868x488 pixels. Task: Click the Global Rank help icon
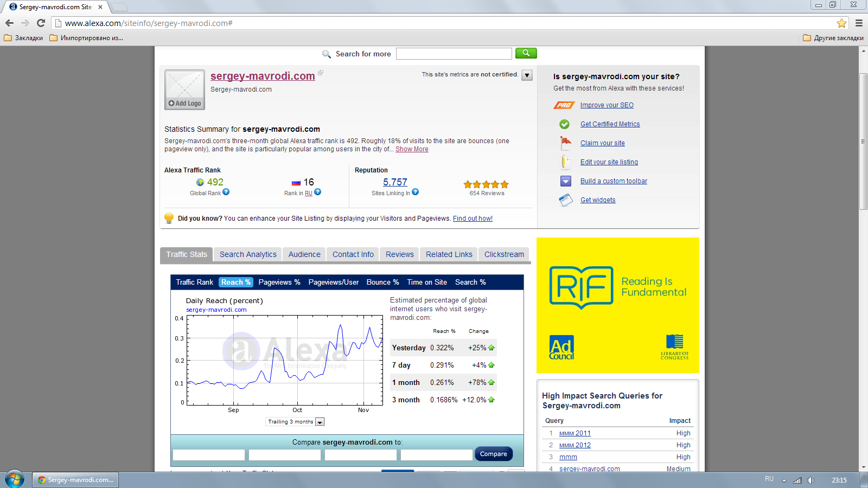coord(226,192)
